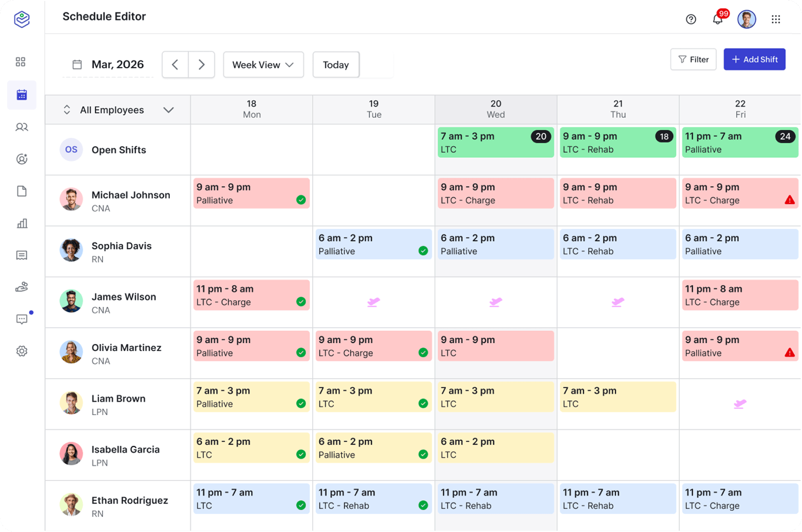Open notifications bell with 99 badge

tap(718, 19)
